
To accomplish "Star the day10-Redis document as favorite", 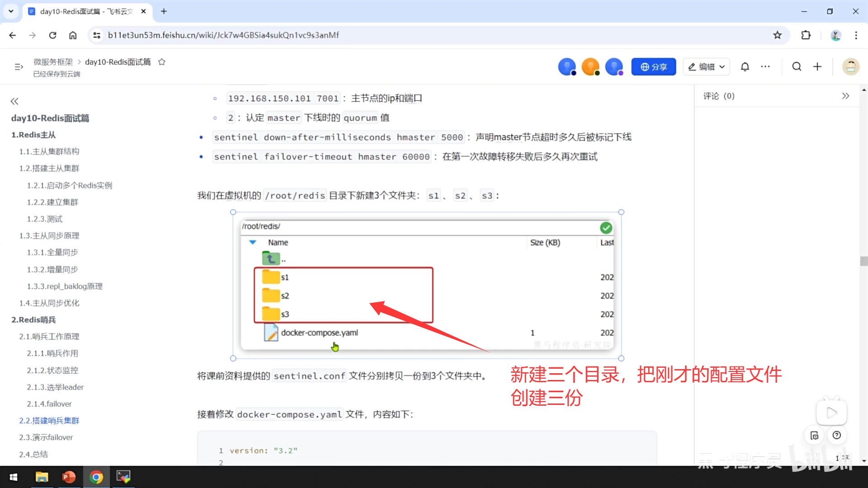I will click(162, 62).
